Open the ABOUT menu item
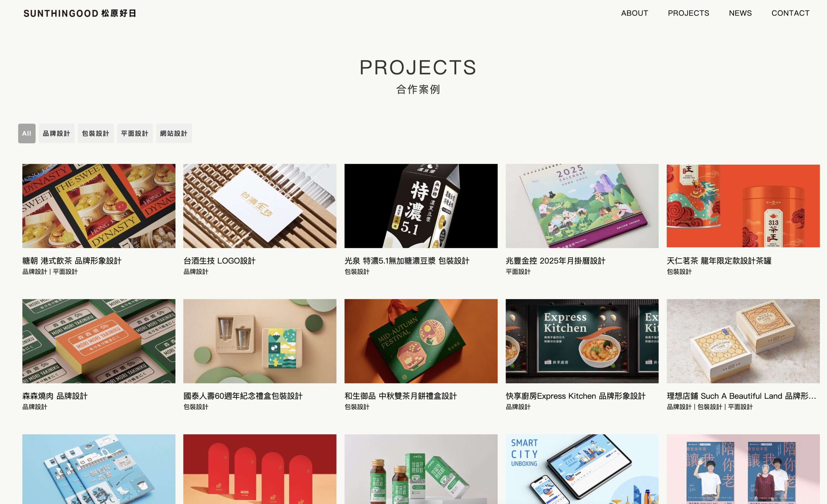The width and height of the screenshot is (827, 504). (x=634, y=13)
